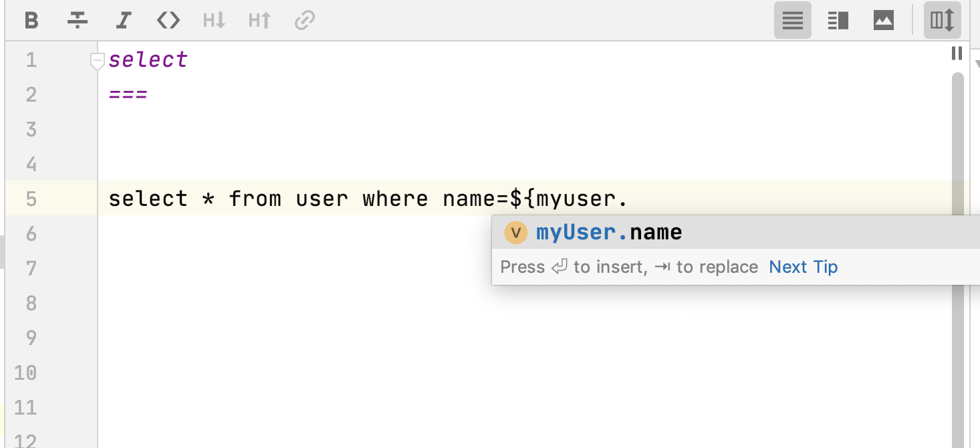
Task: Apply strikethrough formatting
Action: click(78, 21)
